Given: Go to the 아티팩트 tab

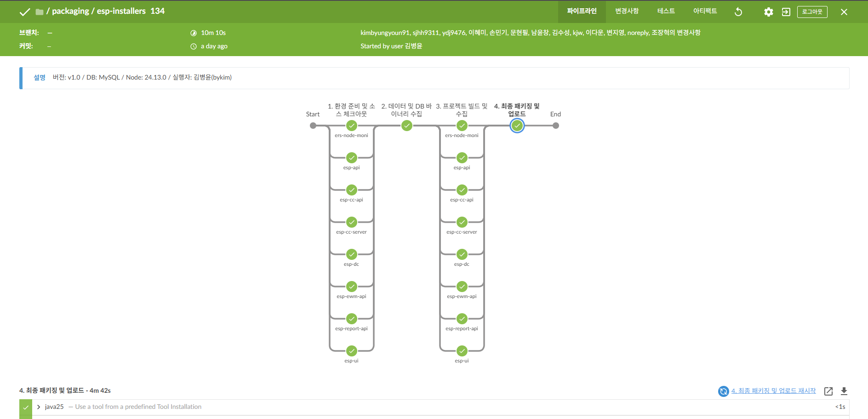Looking at the screenshot, I should coord(705,11).
